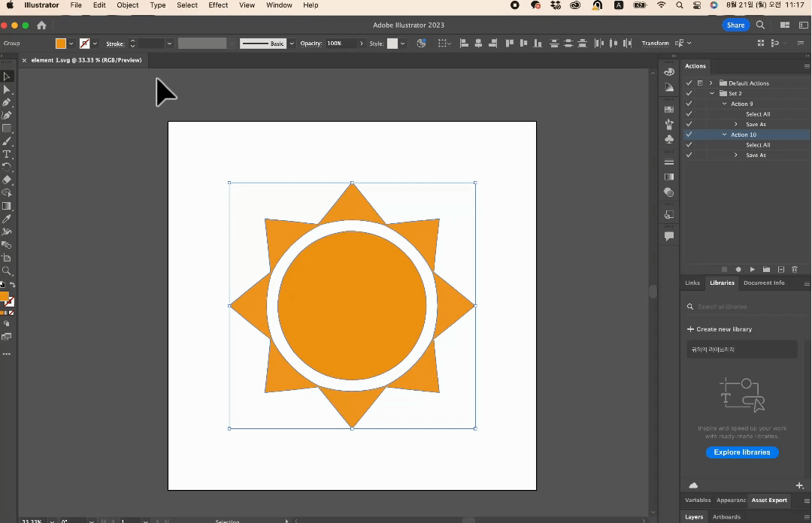The height and width of the screenshot is (523, 812).
Task: Pick the Direct Selection tool
Action: [x=7, y=89]
